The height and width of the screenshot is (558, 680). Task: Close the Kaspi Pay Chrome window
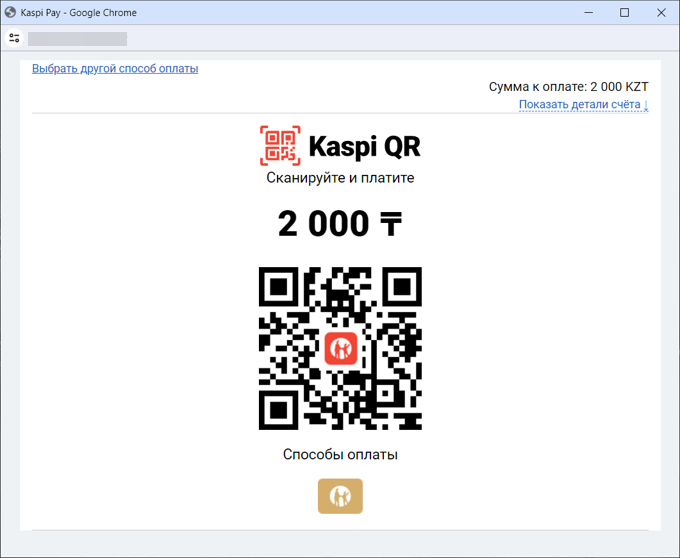(661, 13)
